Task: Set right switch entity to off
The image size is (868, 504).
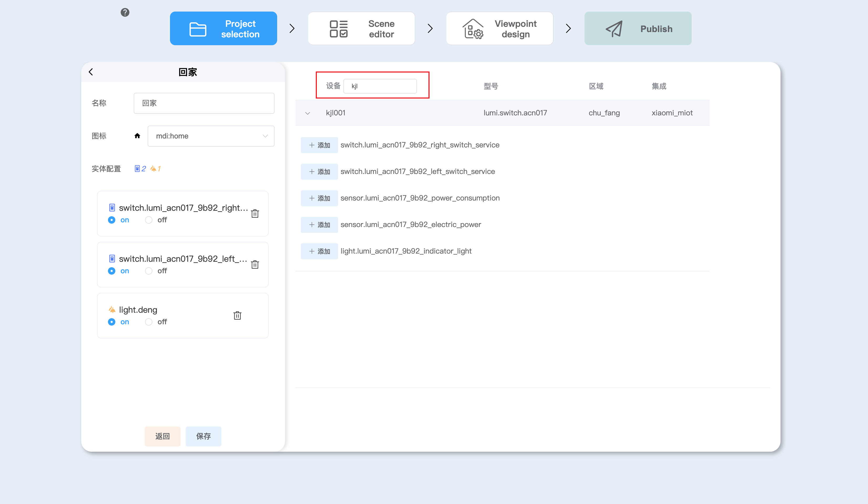Action: coord(149,220)
